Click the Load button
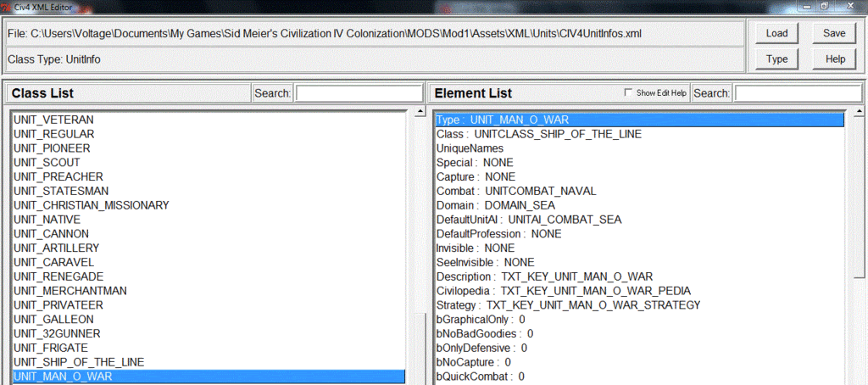This screenshot has height=385, width=868. click(776, 33)
